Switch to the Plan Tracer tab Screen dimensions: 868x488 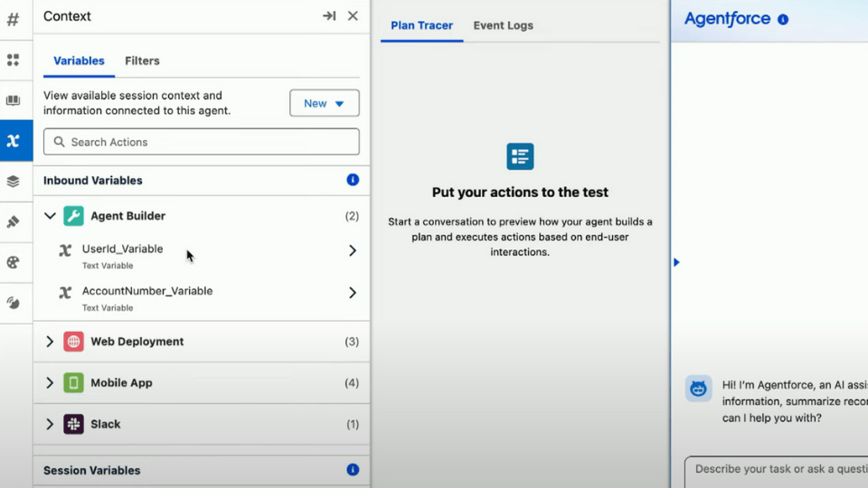click(x=422, y=25)
